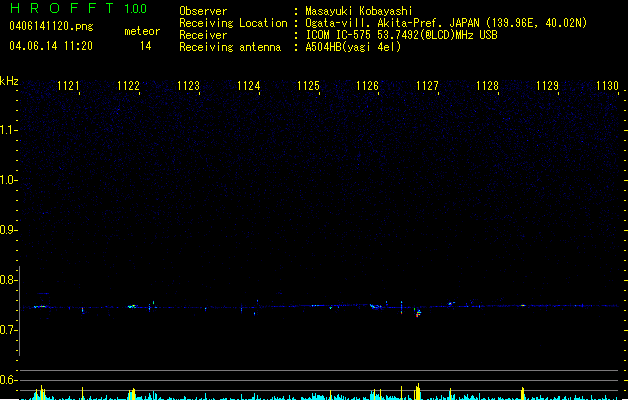Click the meteor echo trace just before 1122
This screenshot has height=400, width=629.
(x=132, y=307)
